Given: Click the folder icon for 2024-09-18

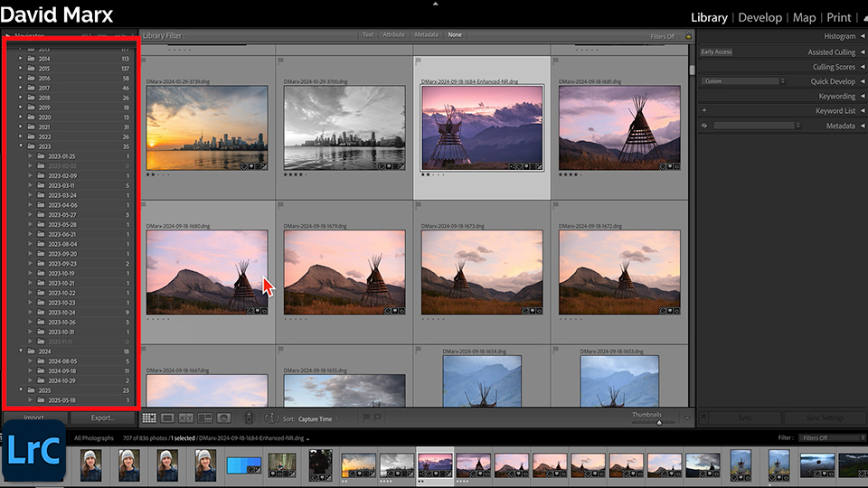Looking at the screenshot, I should pos(41,371).
